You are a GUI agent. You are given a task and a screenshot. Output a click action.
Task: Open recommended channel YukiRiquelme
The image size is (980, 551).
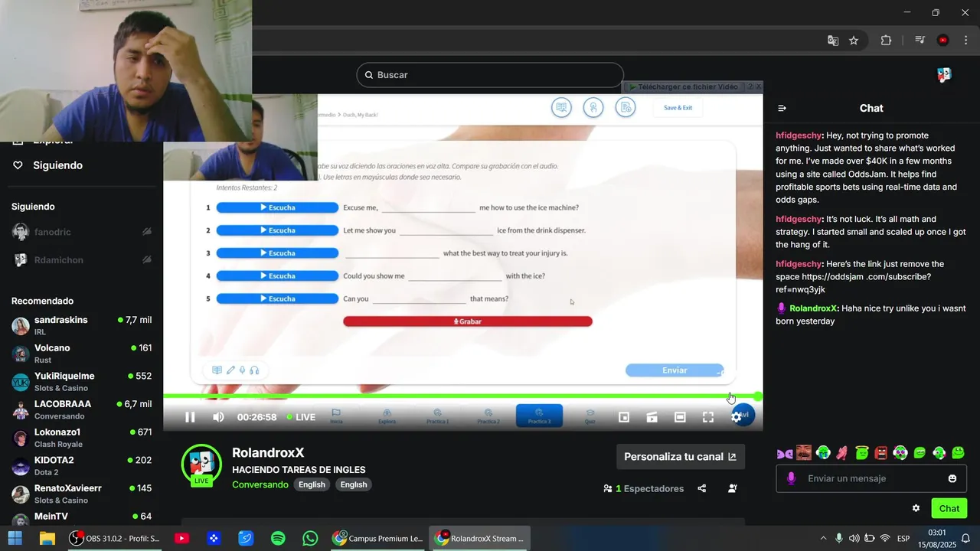pyautogui.click(x=81, y=381)
